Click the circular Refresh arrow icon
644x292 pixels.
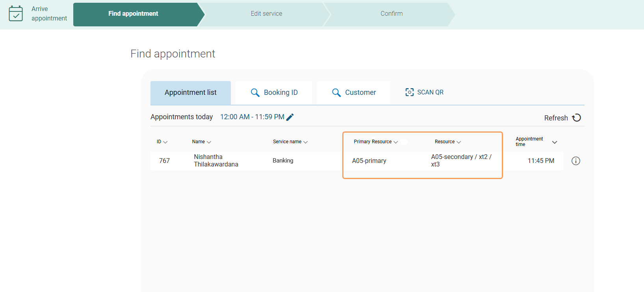click(x=576, y=118)
